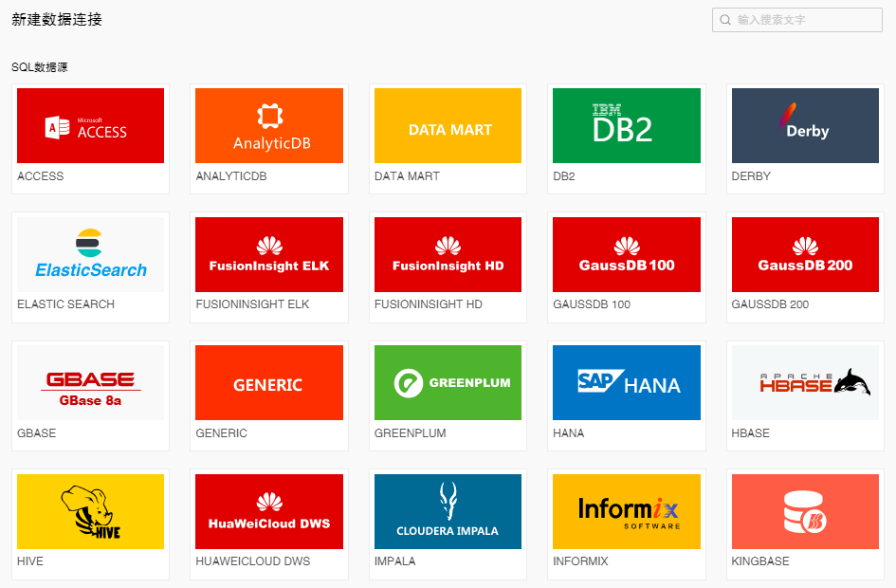
Task: Click the HUAWEICLOUD DWS caption
Action: click(252, 561)
